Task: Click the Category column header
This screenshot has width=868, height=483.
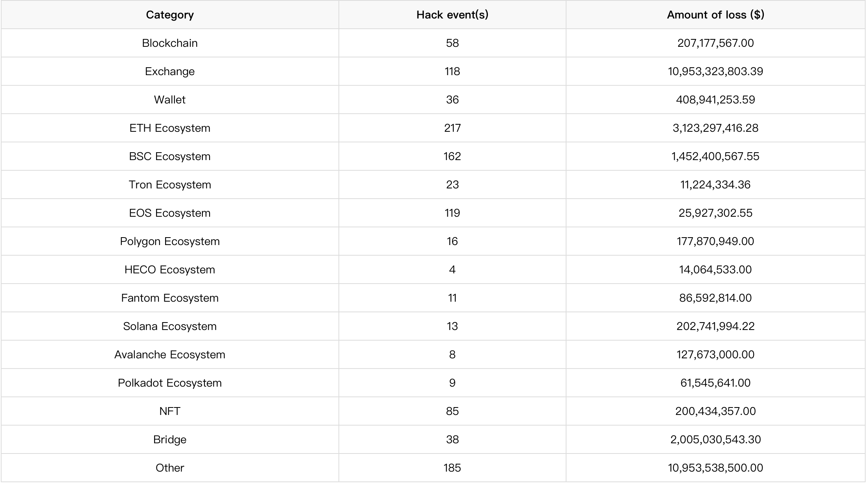Action: pos(170,15)
